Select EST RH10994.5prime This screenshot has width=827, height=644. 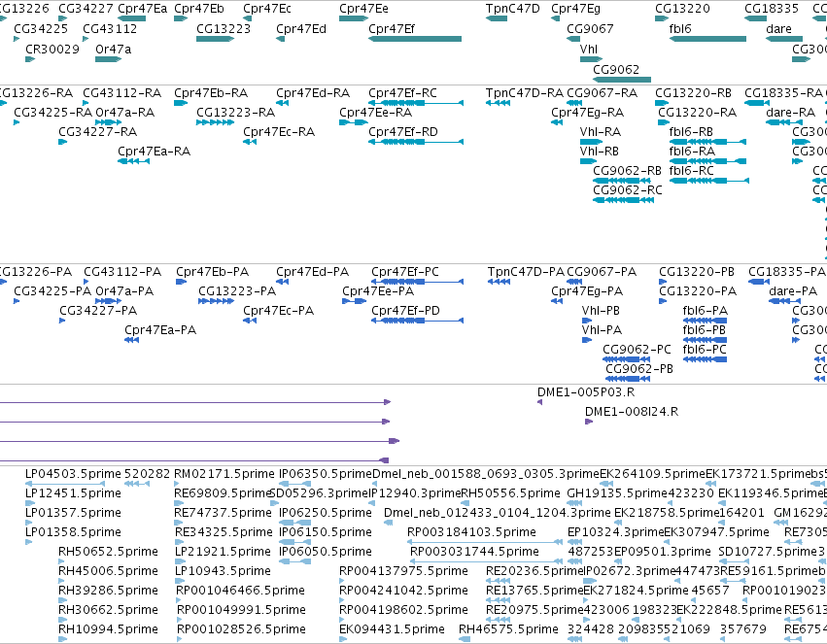point(62,639)
